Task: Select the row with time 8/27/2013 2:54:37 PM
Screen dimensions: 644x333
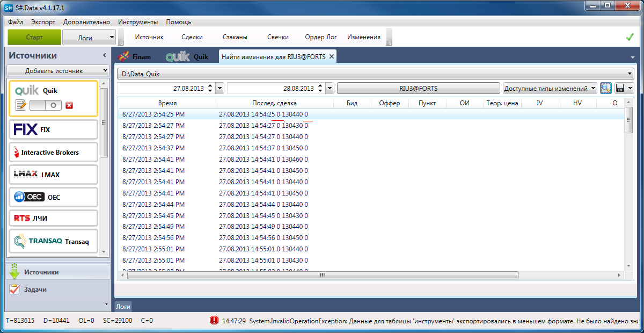Action: [371, 148]
